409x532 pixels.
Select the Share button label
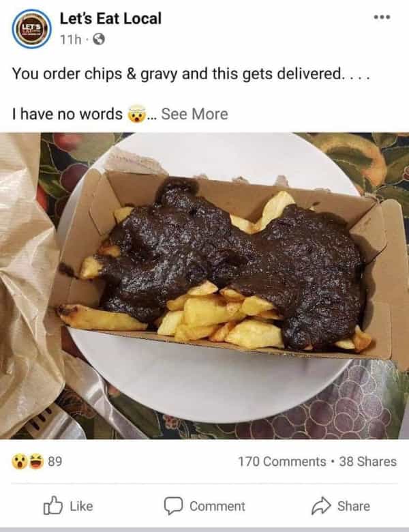click(x=354, y=506)
